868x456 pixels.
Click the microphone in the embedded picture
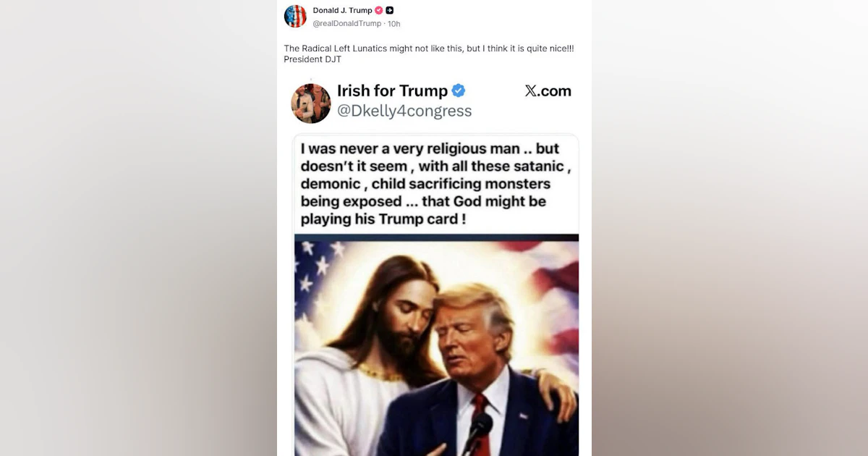tap(477, 431)
